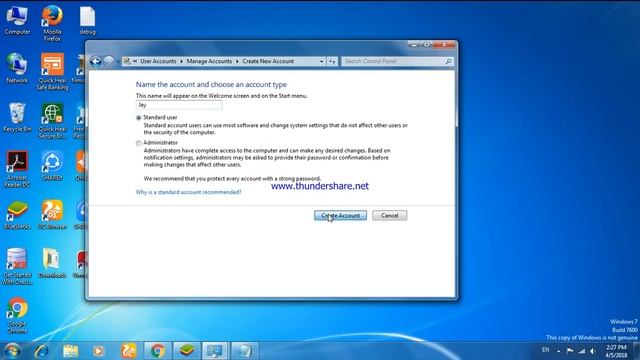The width and height of the screenshot is (640, 360).
Task: Show hidden tray icons arrow
Action: (558, 351)
